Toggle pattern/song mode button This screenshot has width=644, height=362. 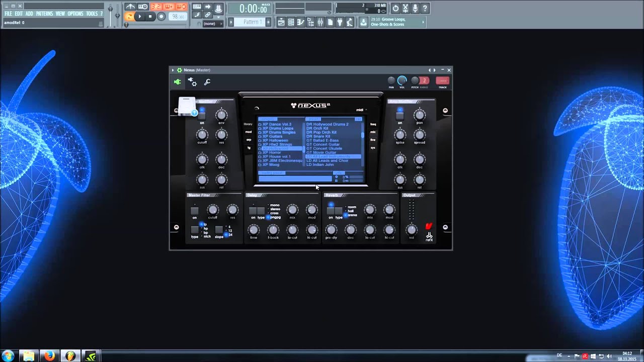(x=129, y=17)
